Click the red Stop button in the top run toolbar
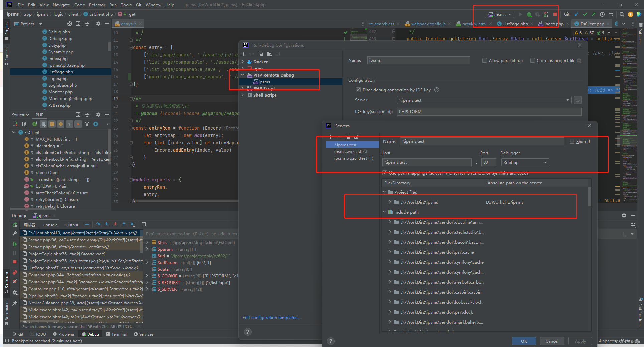 click(x=555, y=14)
